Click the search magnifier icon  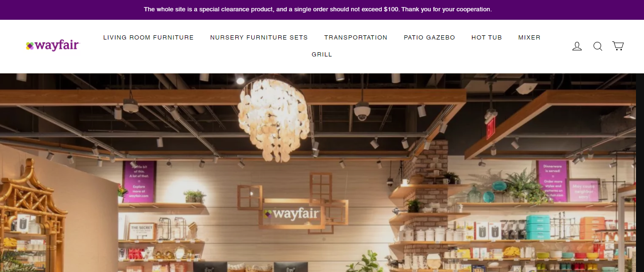[x=598, y=46]
